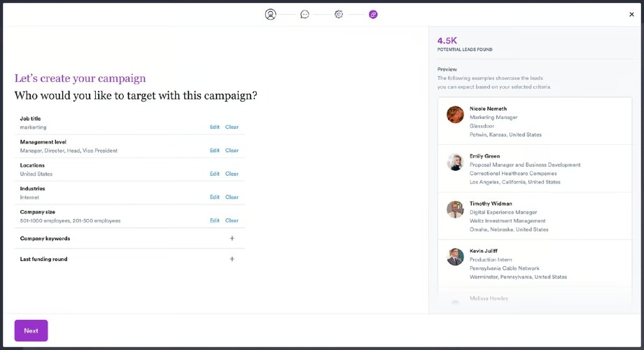Click the message step icon in wizard
The height and width of the screenshot is (350, 644).
click(304, 15)
